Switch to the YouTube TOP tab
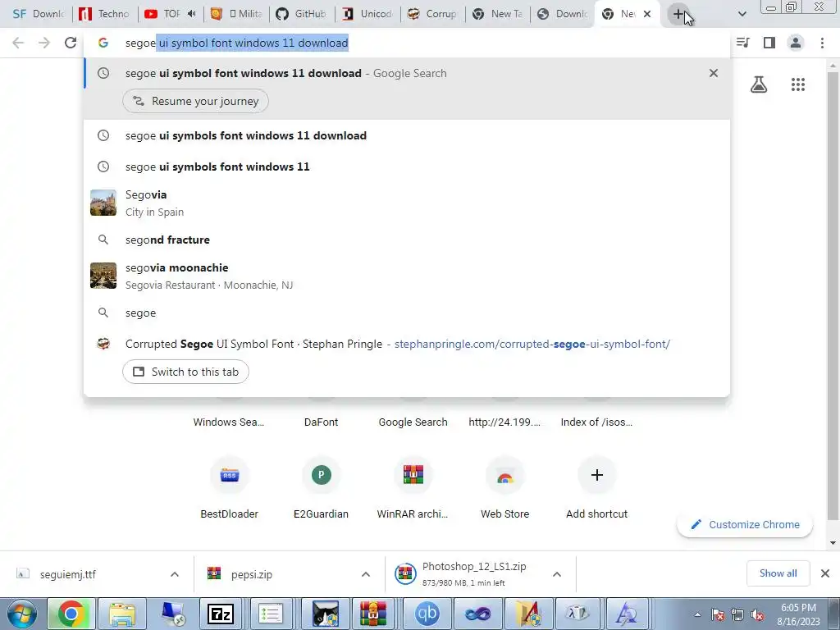840x630 pixels. pyautogui.click(x=164, y=14)
